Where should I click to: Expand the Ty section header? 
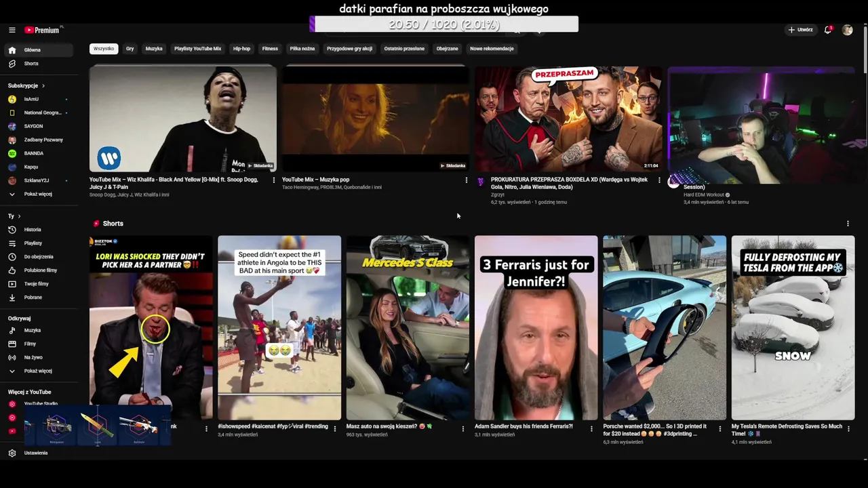(x=14, y=216)
